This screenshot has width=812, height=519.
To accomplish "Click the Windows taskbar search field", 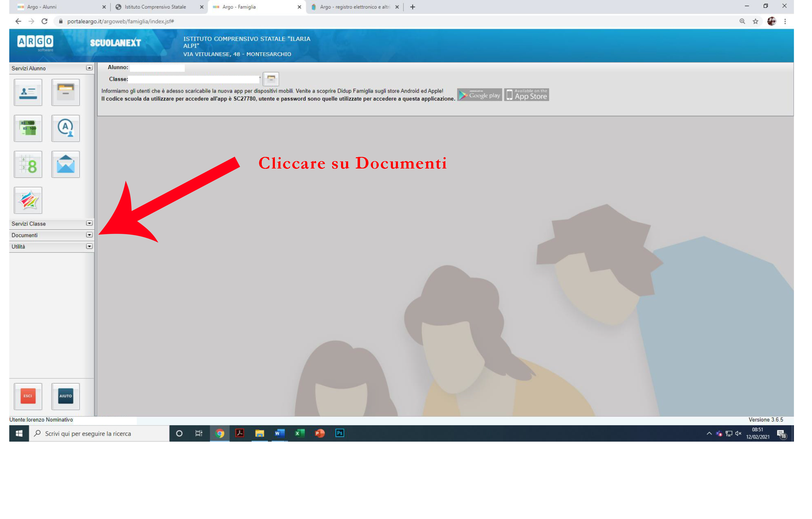I will click(x=99, y=433).
